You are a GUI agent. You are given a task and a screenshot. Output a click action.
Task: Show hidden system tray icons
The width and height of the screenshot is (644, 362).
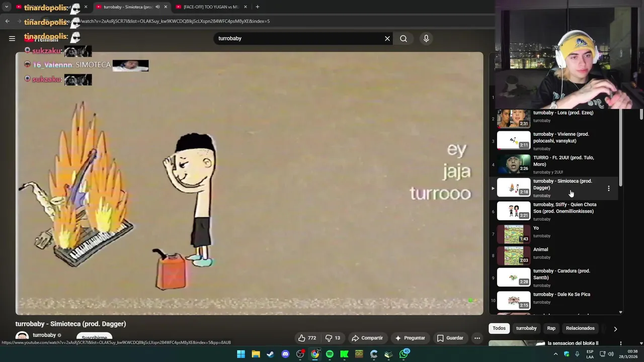coord(555,354)
